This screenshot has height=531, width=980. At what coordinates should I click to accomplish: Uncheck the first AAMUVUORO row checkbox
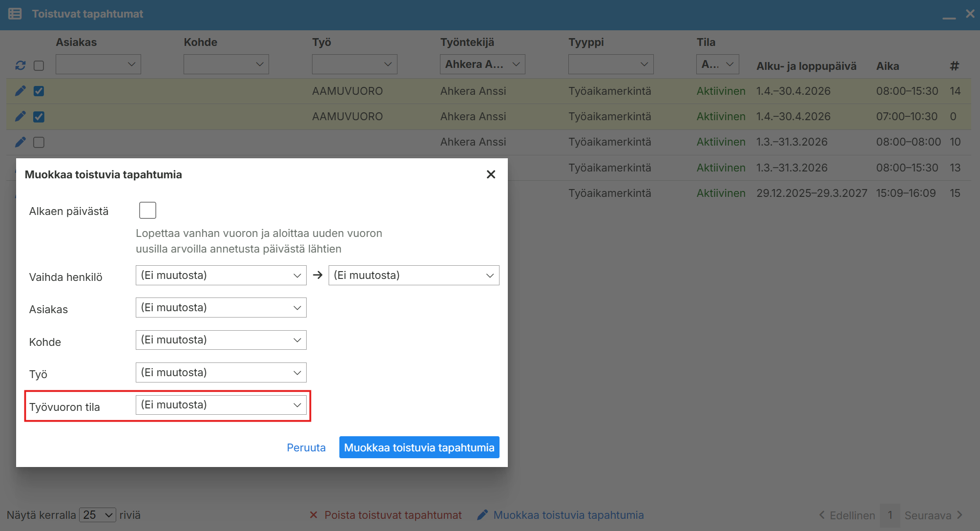tap(39, 91)
